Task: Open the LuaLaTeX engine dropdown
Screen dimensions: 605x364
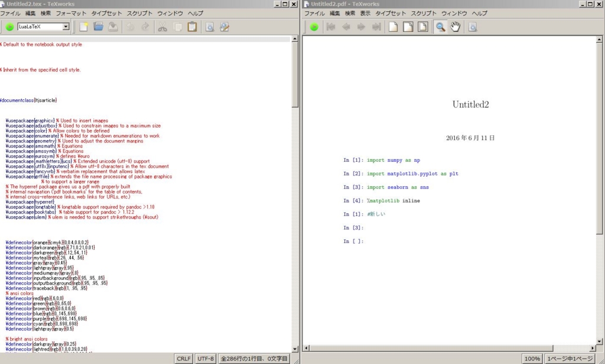Action: coord(66,27)
